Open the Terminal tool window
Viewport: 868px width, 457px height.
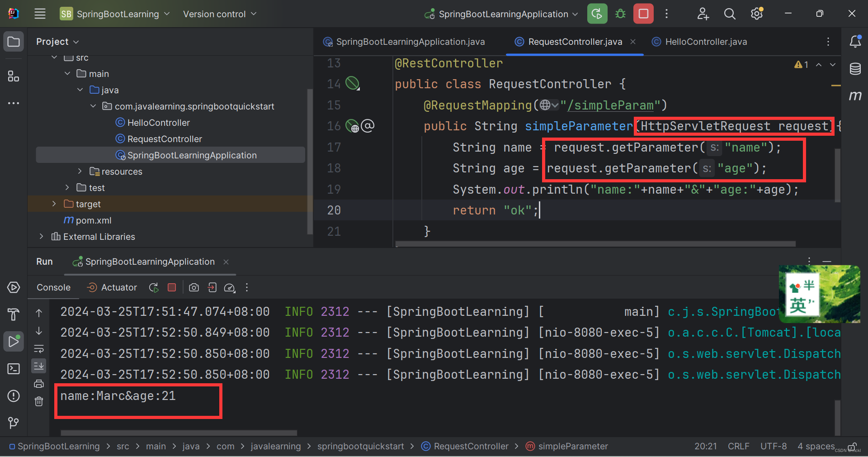click(x=14, y=369)
